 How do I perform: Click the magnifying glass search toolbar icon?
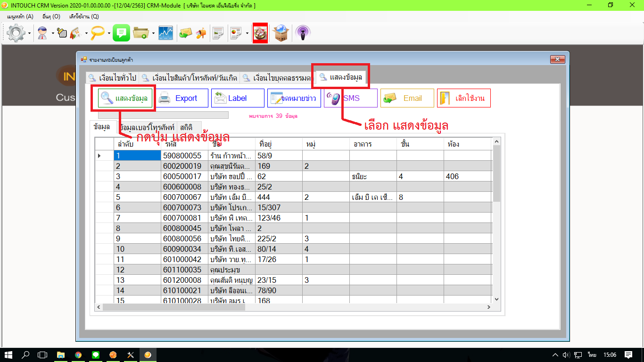click(x=98, y=33)
